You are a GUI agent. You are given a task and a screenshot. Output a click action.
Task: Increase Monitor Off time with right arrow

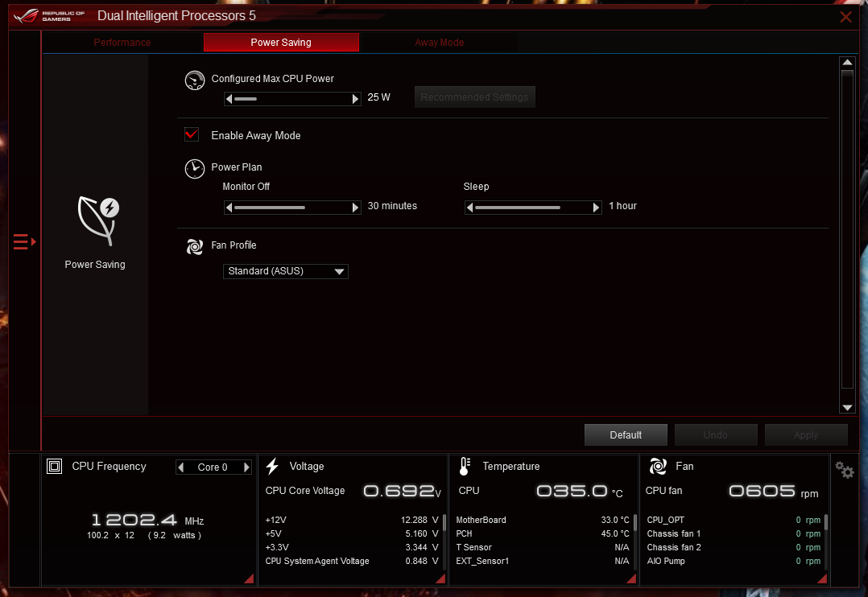click(x=355, y=208)
